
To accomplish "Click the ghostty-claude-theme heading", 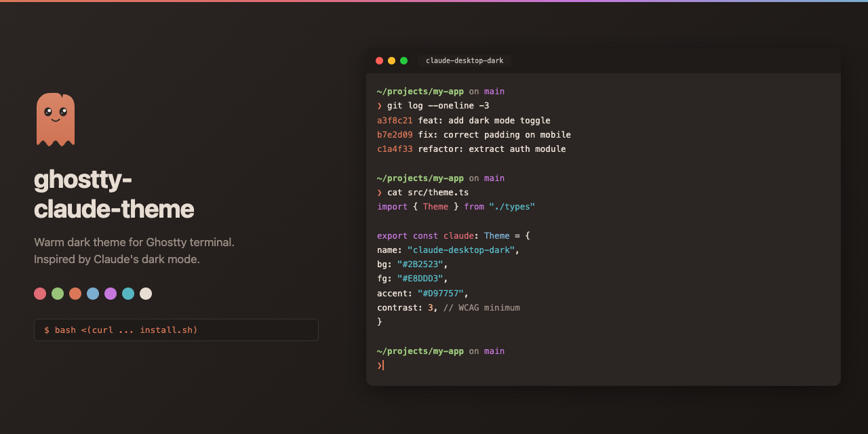I will coord(114,194).
